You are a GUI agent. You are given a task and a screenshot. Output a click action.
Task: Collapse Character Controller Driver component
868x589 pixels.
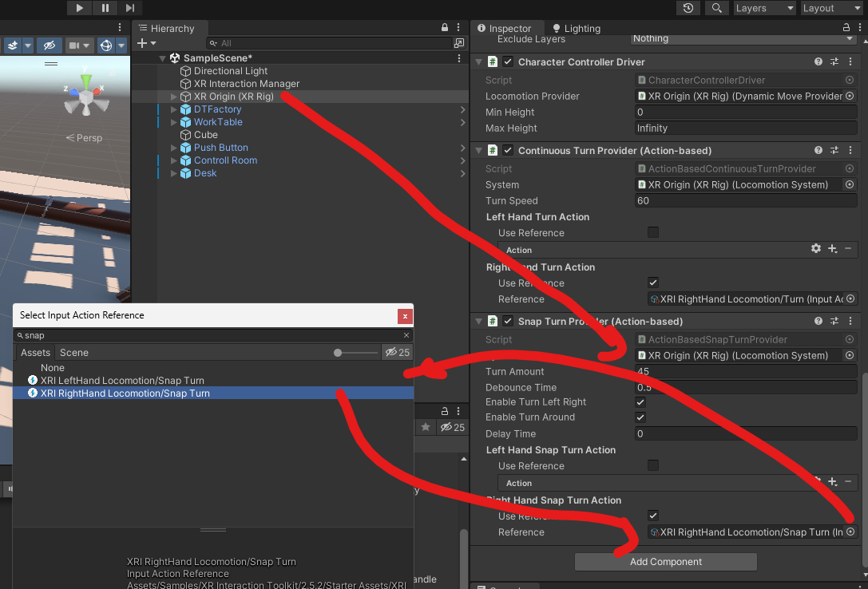pos(478,62)
